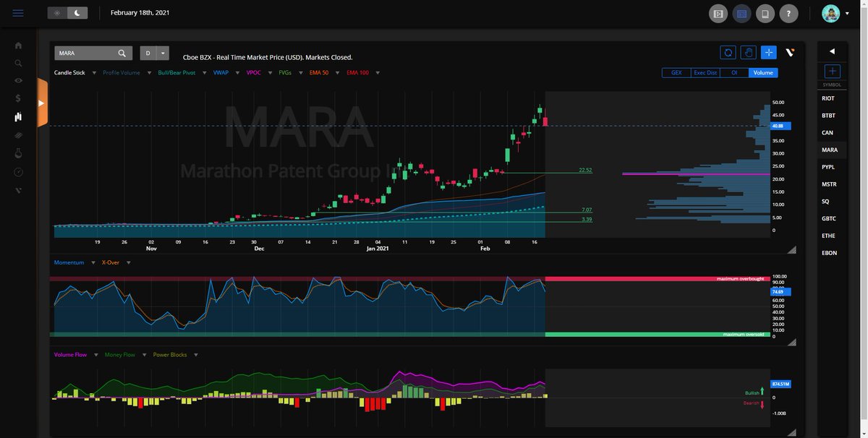Collapse the right panel with the arrow button
The height and width of the screenshot is (438, 868).
830,51
